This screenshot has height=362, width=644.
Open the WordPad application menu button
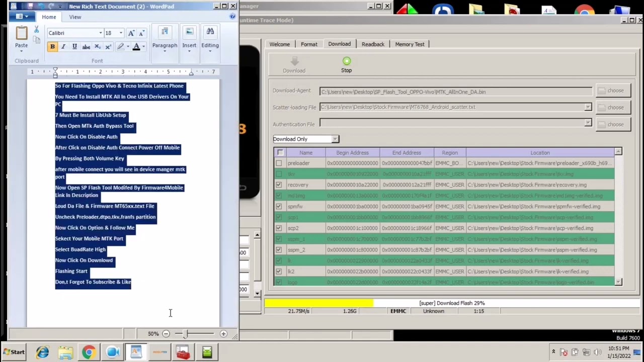coord(22,17)
